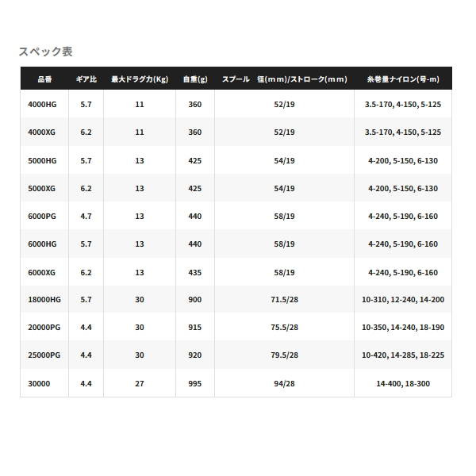Click the 27 max drag value
Viewport: 476px width, 476px height.
[x=140, y=383]
